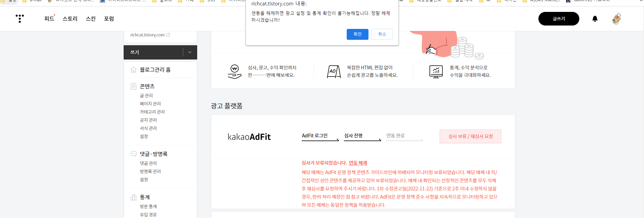Screen dimensions: 644x218
Task: Click the 콘텐츠 section heading
Action: point(147,86)
